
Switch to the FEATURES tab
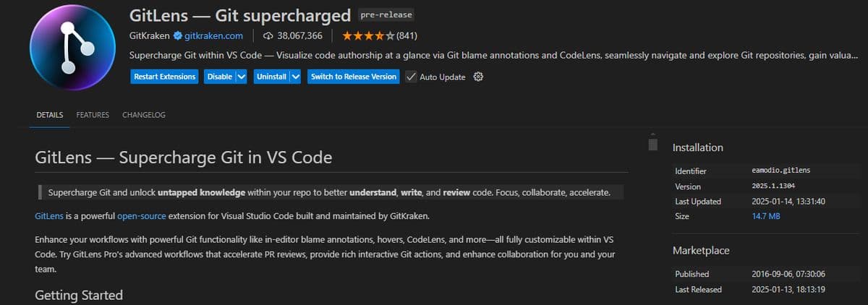tap(93, 115)
